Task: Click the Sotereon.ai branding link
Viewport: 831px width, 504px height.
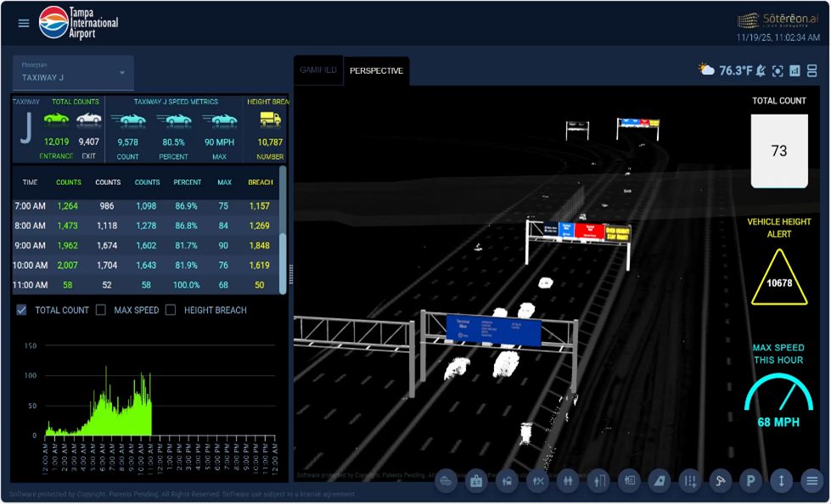Action: 775,17
